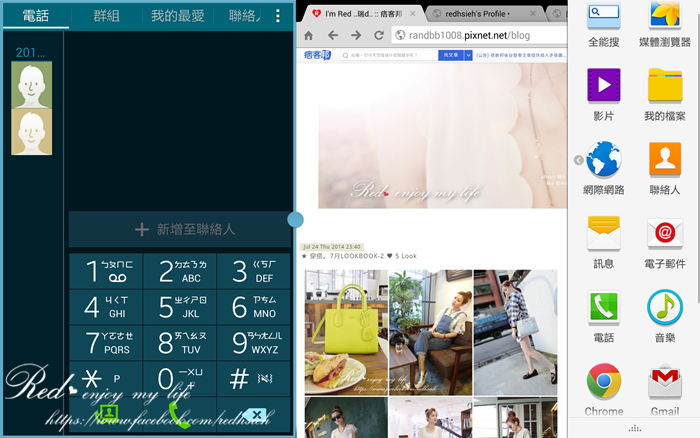Open the 全能搜 search app
This screenshot has height=438, width=700.
pos(604,23)
